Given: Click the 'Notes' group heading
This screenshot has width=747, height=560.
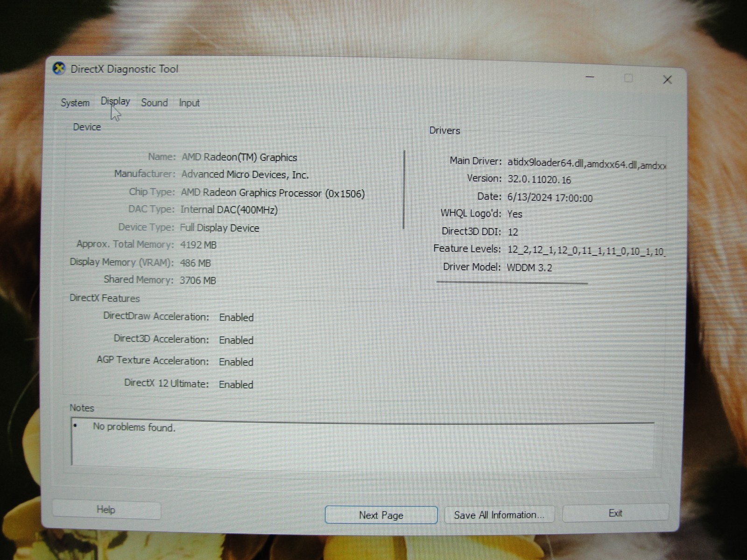Looking at the screenshot, I should click(x=82, y=408).
